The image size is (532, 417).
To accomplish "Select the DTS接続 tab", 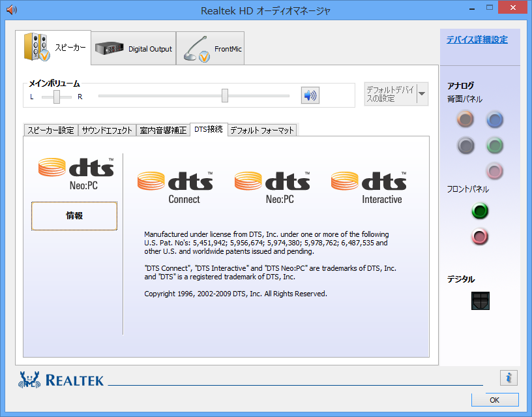I will (209, 129).
